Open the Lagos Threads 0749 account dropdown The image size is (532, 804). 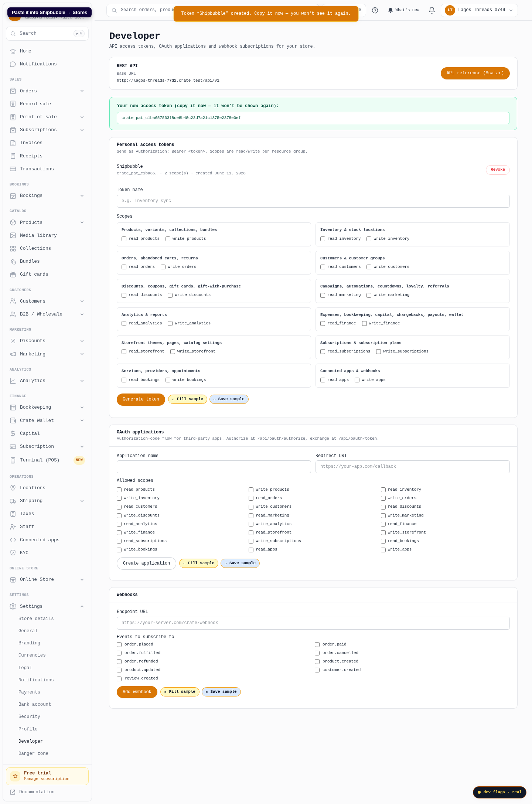pos(479,10)
